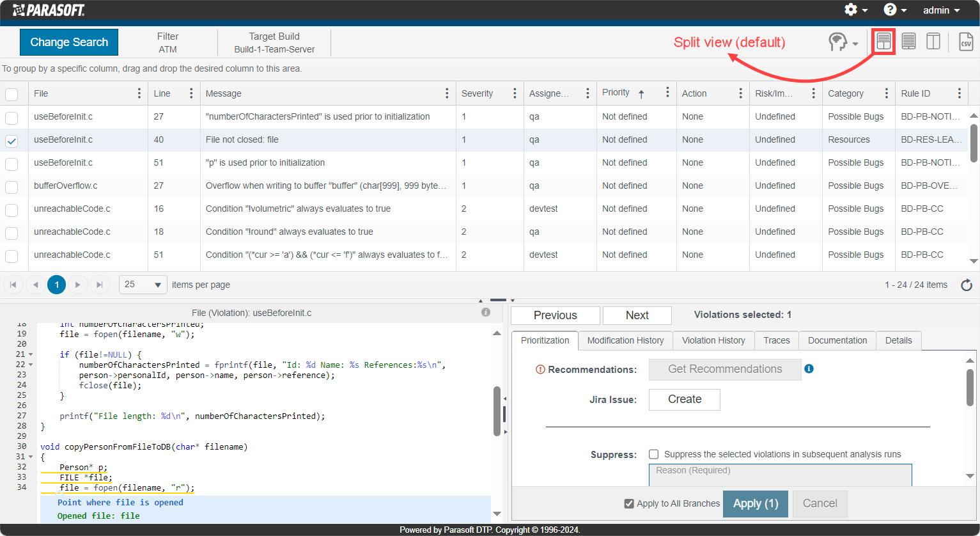Screen dimensions: 980x536
Task: Click the Parasoft logo
Action: [49, 10]
